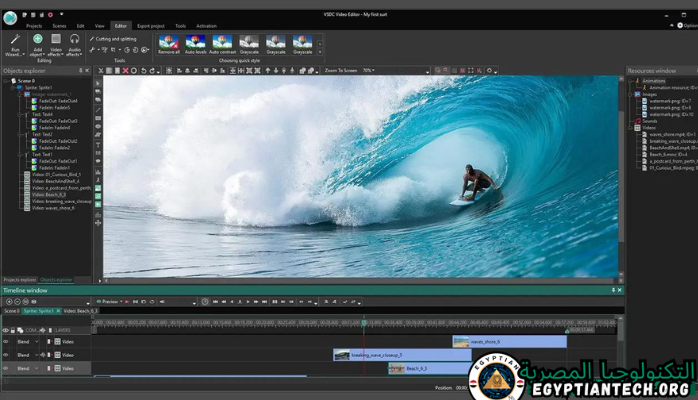The width and height of the screenshot is (698, 400).
Task: Click the timeline zoom-in plus icon
Action: (x=9, y=302)
